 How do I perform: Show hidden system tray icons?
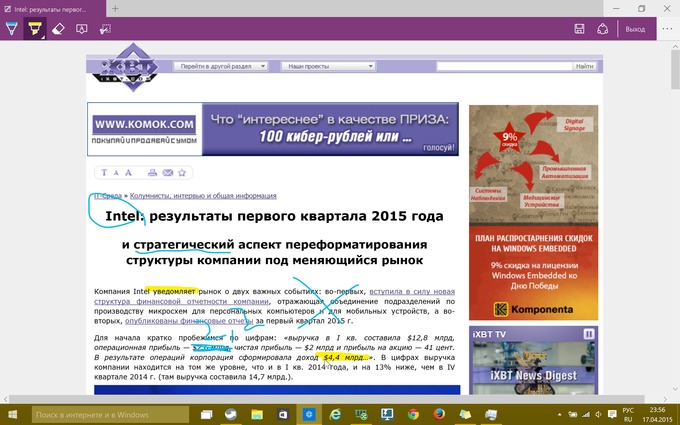pos(559,415)
